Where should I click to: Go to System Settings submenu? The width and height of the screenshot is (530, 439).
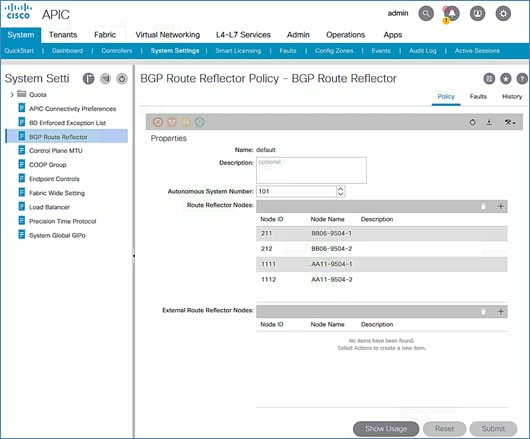tap(175, 51)
